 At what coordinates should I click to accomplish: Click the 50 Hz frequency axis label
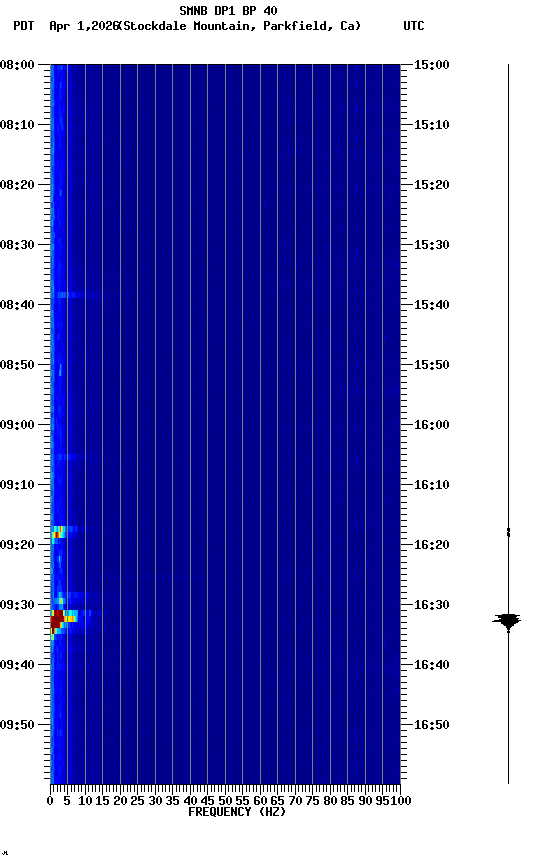[x=225, y=801]
